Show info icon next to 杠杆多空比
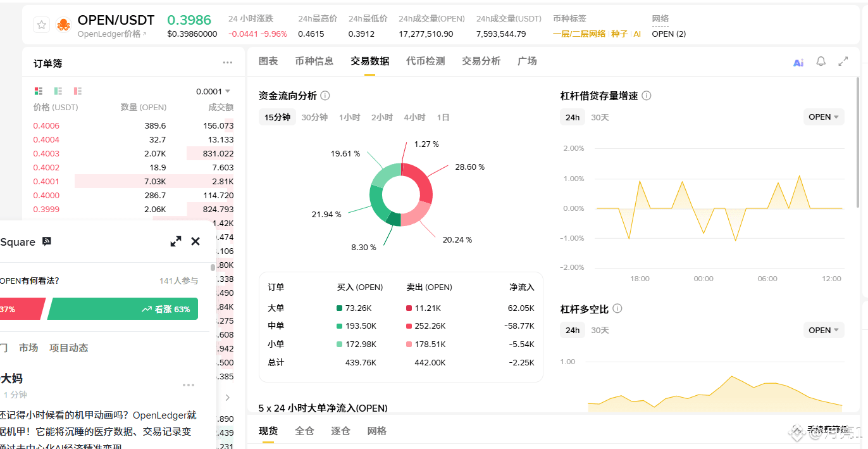This screenshot has height=449, width=868. pos(617,308)
